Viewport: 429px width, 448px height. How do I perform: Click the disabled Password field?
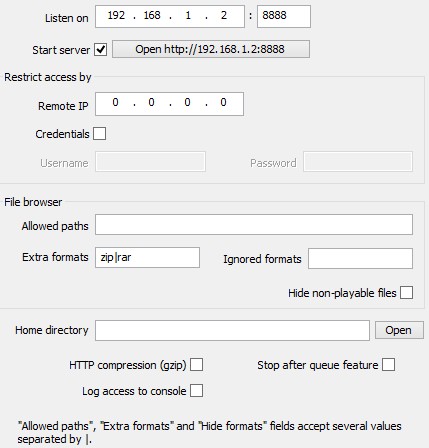coord(358,162)
